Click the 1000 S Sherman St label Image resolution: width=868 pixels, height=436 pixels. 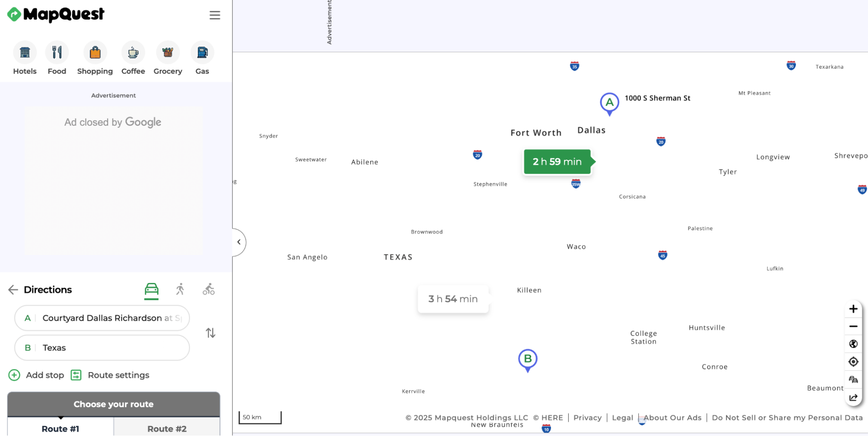657,98
